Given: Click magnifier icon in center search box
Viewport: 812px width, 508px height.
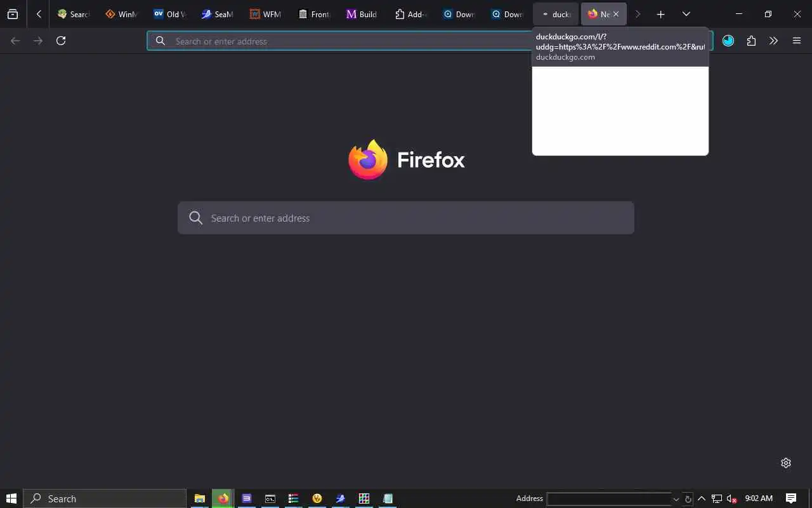Looking at the screenshot, I should [x=196, y=218].
